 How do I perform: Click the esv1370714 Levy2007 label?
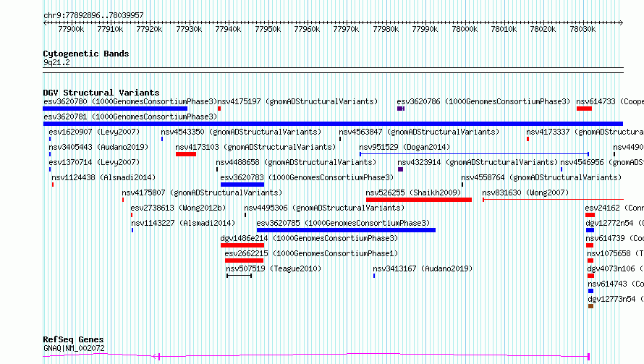[94, 162]
